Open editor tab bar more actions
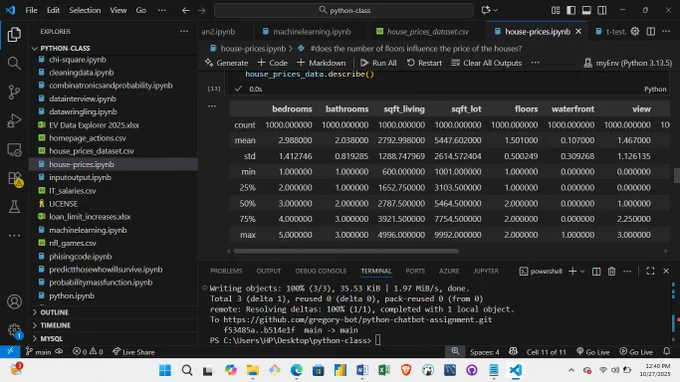Image resolution: width=680 pixels, height=382 pixels. [x=666, y=31]
